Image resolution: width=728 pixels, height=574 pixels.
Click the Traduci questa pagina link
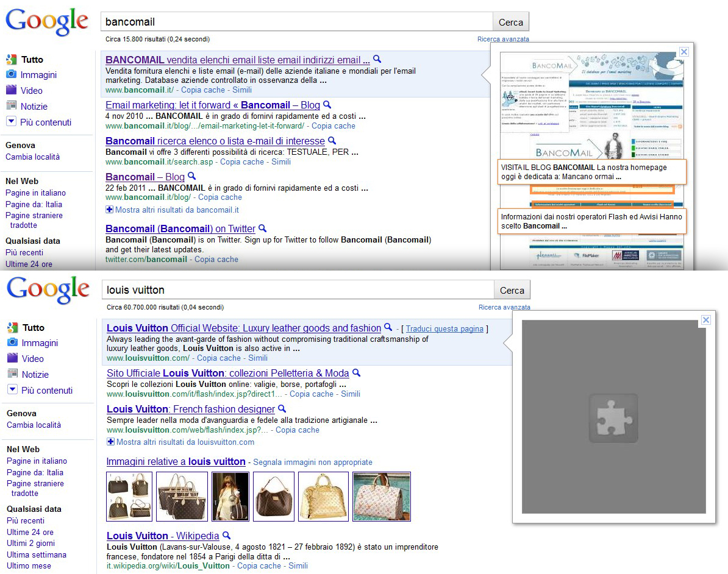pyautogui.click(x=444, y=329)
